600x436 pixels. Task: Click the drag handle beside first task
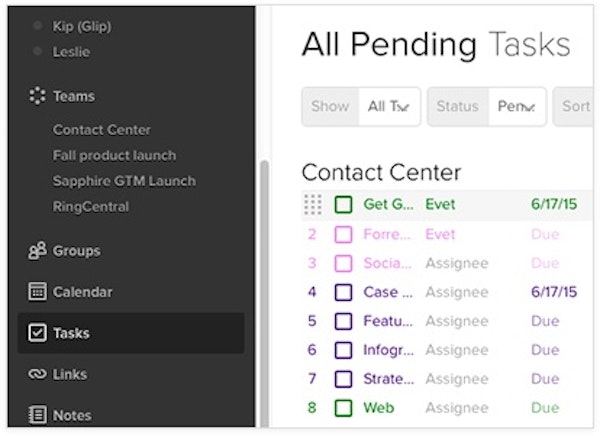(313, 205)
